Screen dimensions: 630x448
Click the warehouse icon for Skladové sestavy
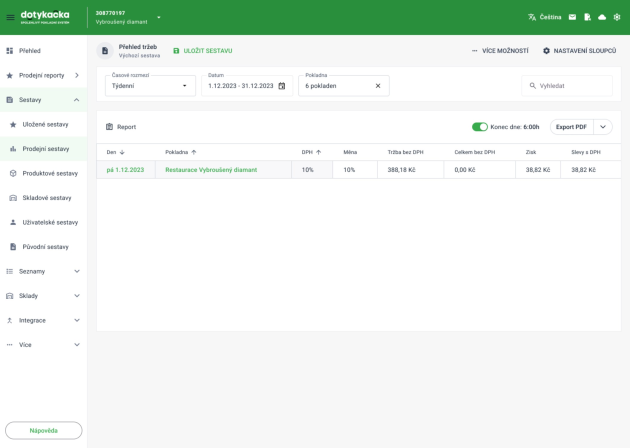point(13,198)
